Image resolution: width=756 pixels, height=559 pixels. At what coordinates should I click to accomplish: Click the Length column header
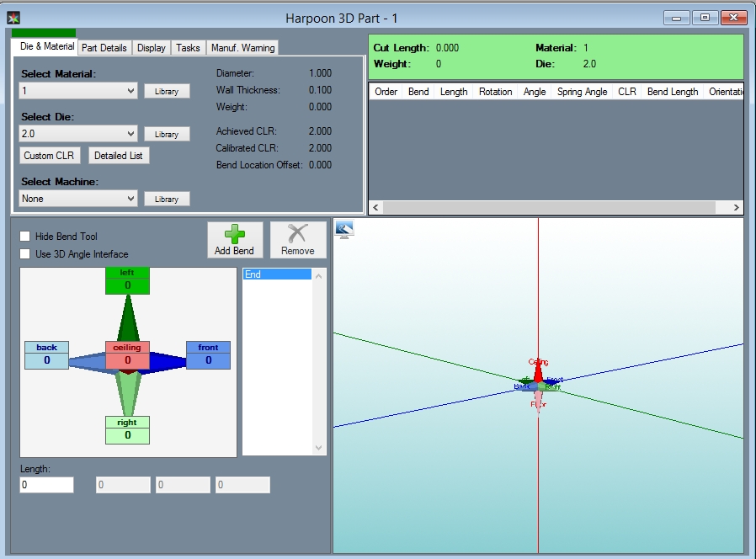454,92
